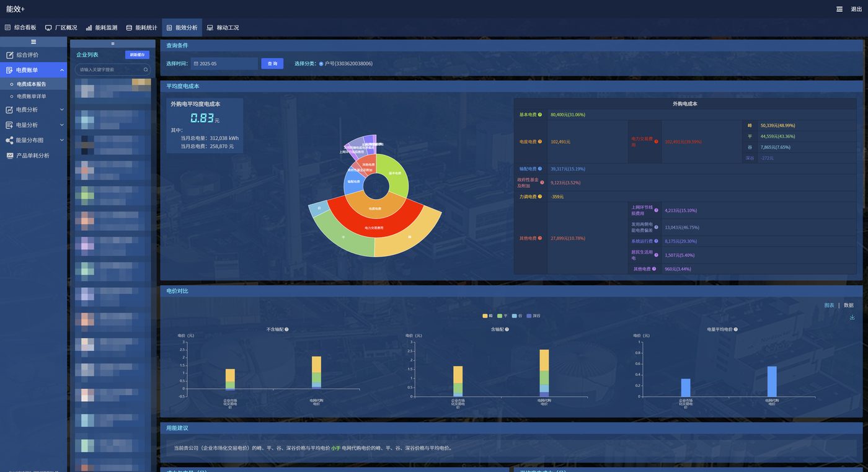Click the help icon beside 电量平均电价
Viewport: 868px width, 472px height.
point(735,329)
